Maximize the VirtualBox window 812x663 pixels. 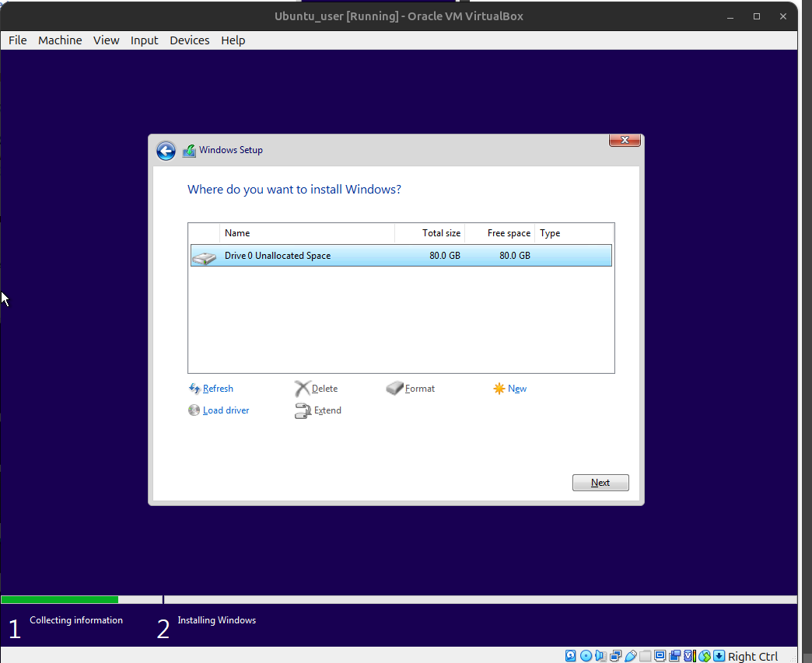[757, 16]
